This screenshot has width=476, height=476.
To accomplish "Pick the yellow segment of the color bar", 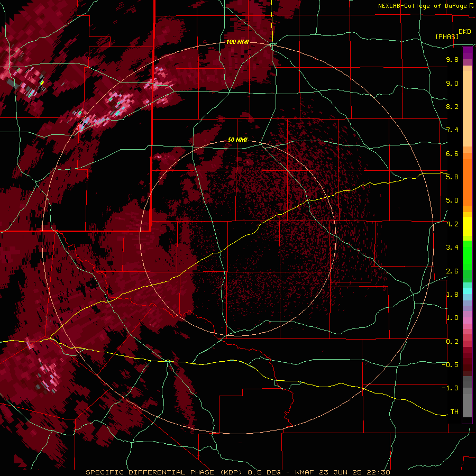I will pyautogui.click(x=467, y=226).
